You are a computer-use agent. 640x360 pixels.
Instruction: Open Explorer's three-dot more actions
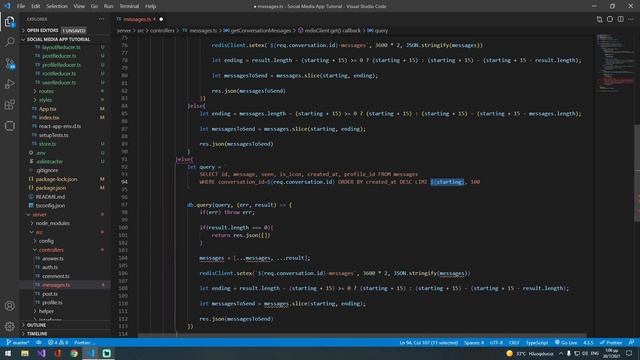(x=101, y=19)
